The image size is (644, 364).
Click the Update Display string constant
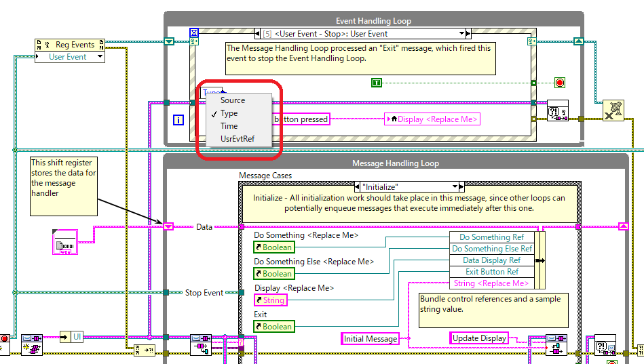pyautogui.click(x=479, y=338)
